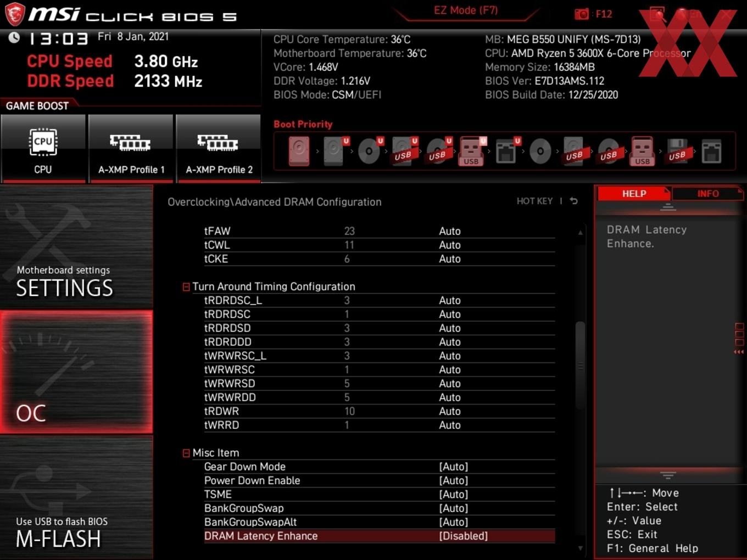
Task: Select the tCKE Auto value field
Action: [450, 259]
